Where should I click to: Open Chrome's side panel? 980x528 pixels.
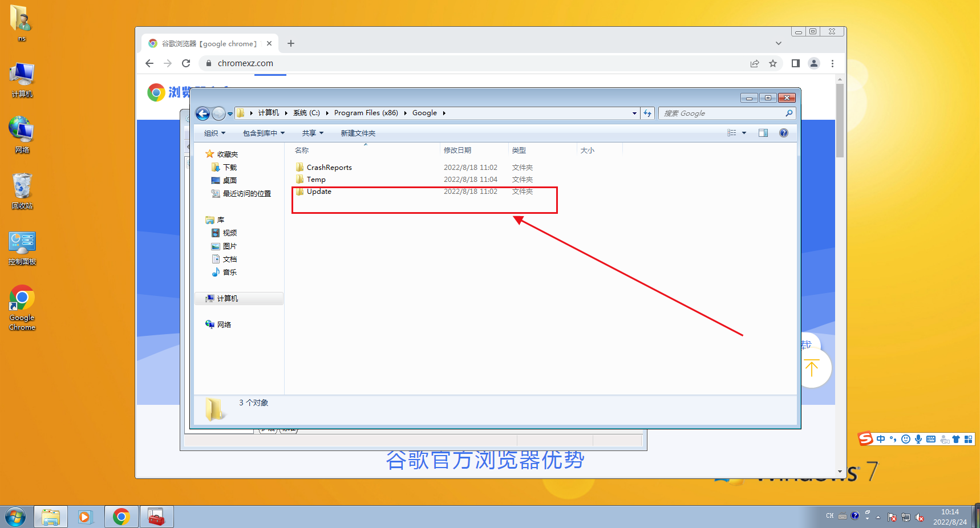coord(796,63)
